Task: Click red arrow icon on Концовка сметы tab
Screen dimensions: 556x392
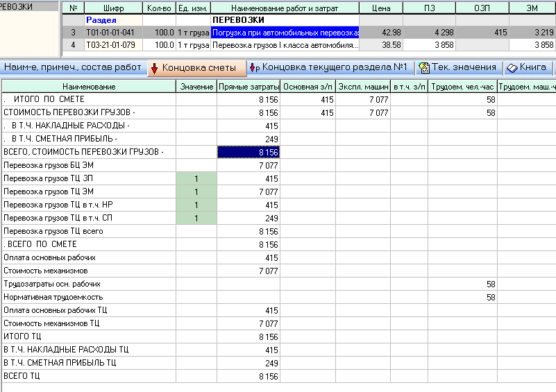Action: (x=154, y=68)
